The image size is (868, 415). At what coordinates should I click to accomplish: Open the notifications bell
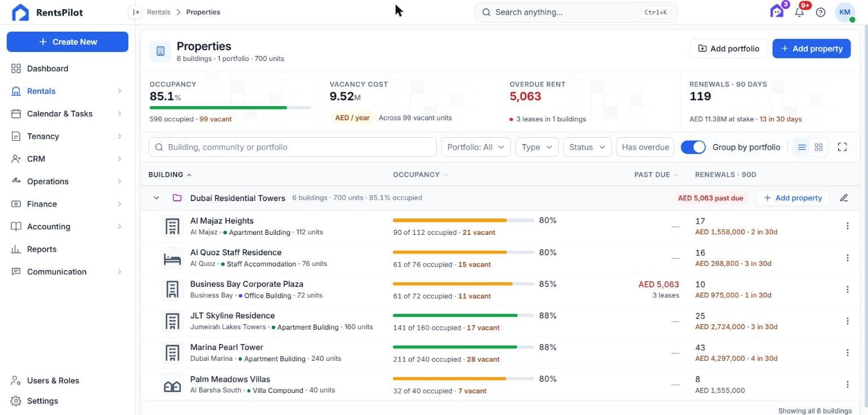(799, 12)
